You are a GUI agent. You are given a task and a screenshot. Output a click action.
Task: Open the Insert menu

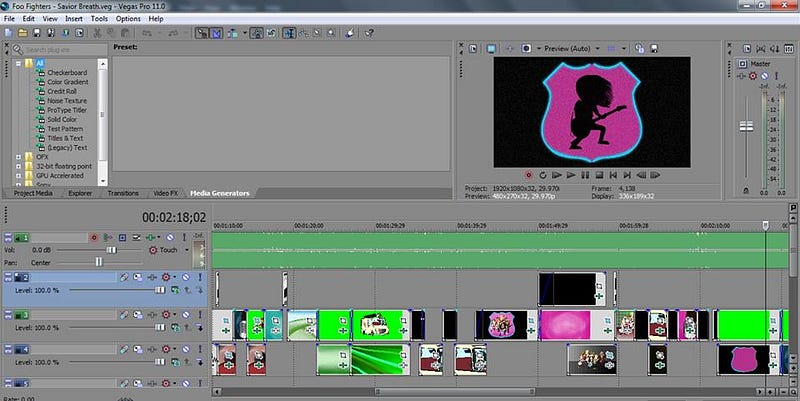click(73, 19)
